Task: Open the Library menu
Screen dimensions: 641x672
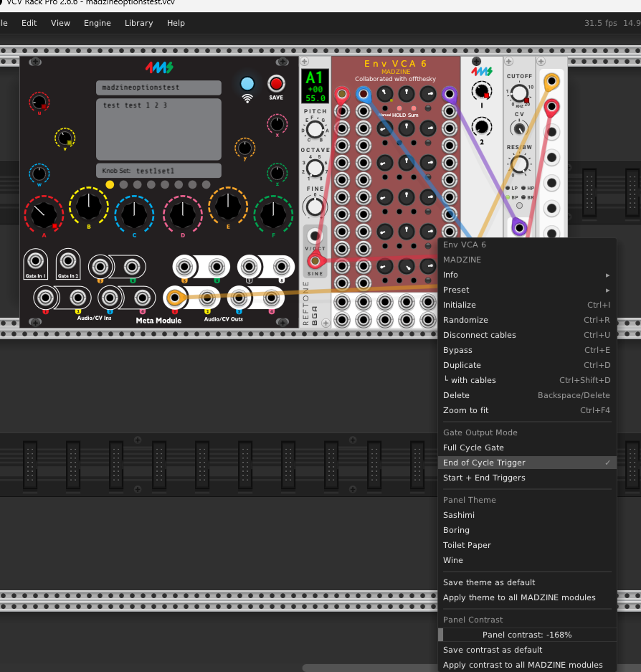Action: click(138, 23)
